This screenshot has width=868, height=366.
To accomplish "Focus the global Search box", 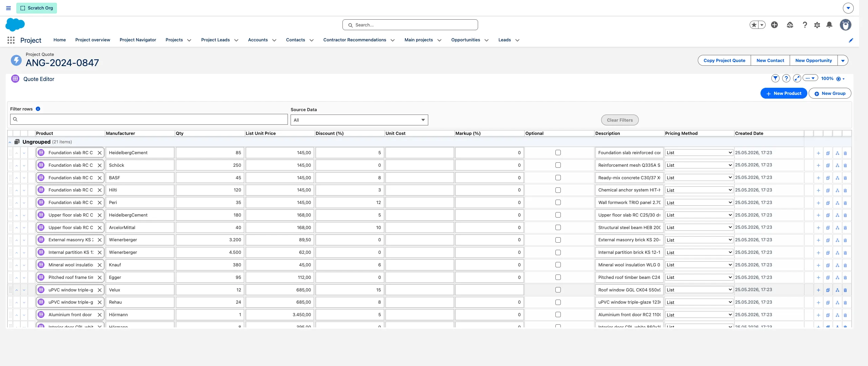I will tap(410, 25).
